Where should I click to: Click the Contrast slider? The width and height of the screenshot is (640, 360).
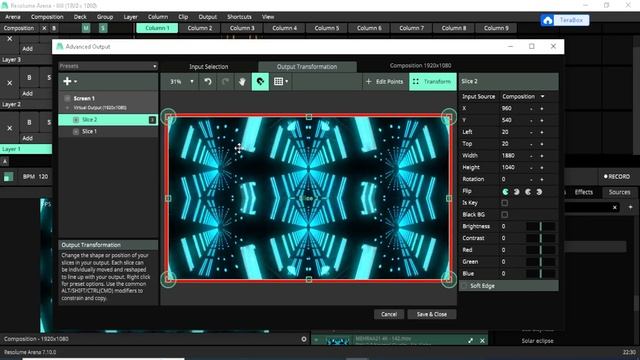pos(540,238)
